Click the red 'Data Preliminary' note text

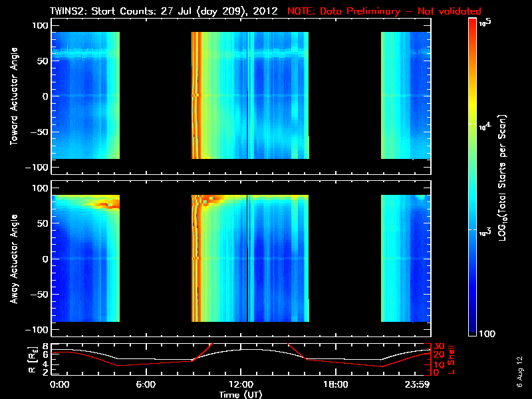click(x=384, y=11)
